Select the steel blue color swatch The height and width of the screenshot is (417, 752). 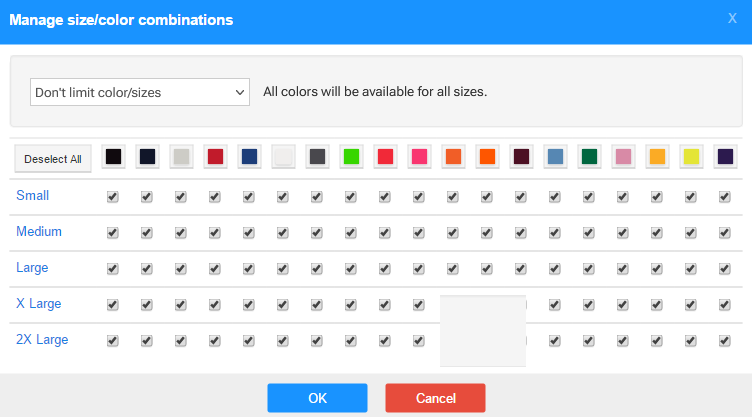click(x=555, y=156)
